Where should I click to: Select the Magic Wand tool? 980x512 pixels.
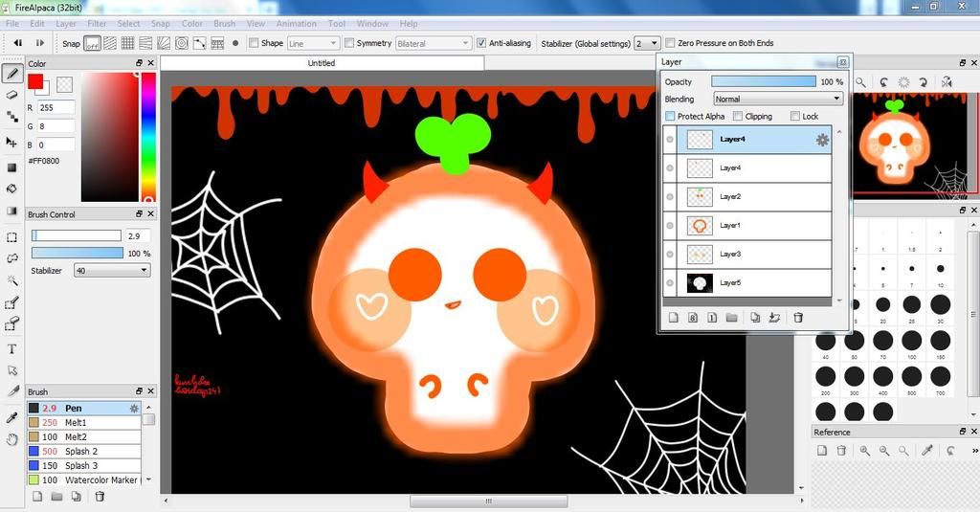click(x=11, y=280)
